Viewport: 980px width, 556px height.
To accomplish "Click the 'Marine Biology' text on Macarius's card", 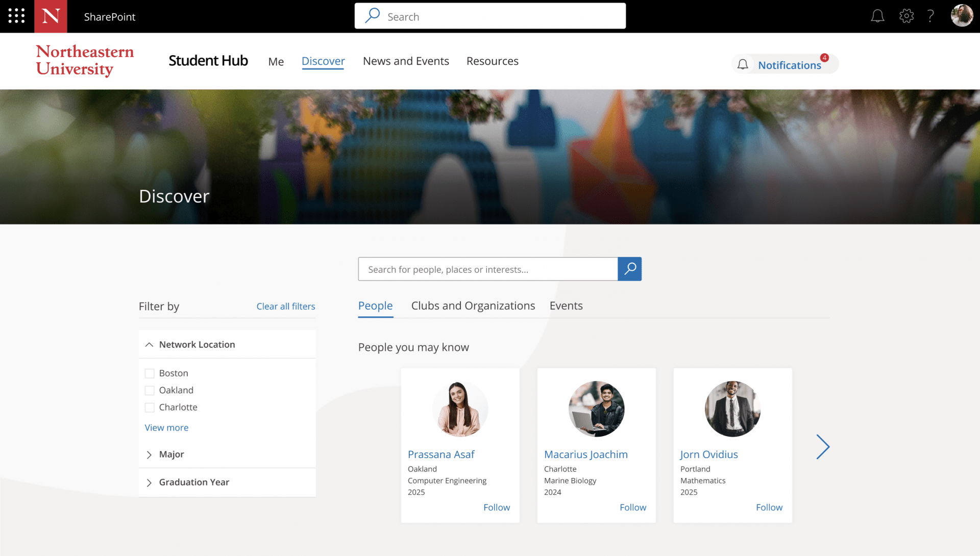I will 570,481.
